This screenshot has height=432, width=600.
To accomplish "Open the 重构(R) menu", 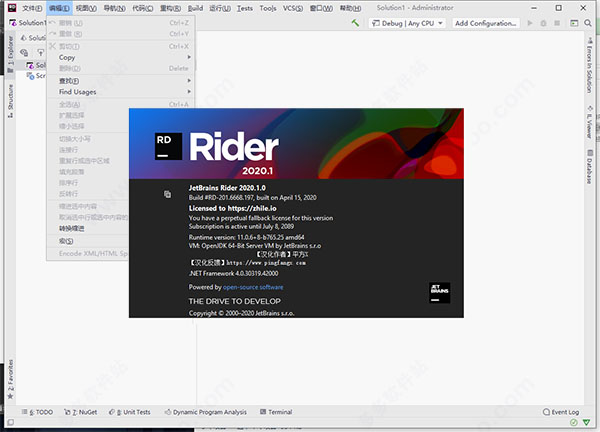I will click(170, 8).
